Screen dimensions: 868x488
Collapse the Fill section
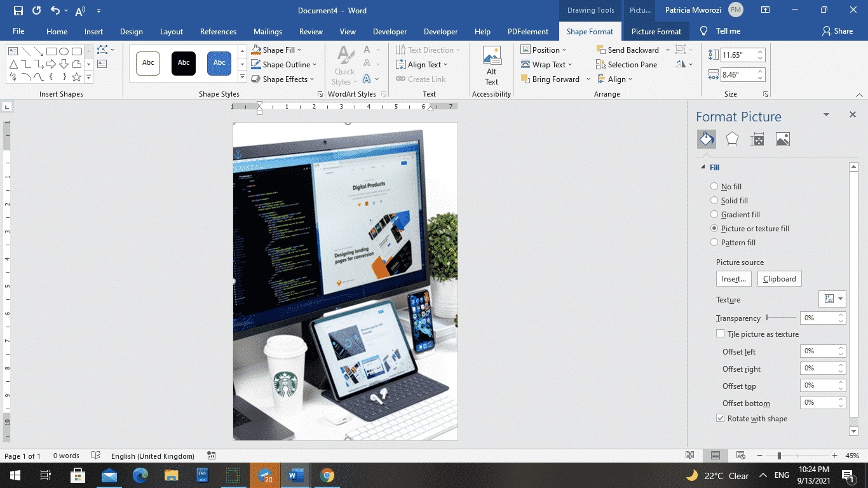pos(703,167)
